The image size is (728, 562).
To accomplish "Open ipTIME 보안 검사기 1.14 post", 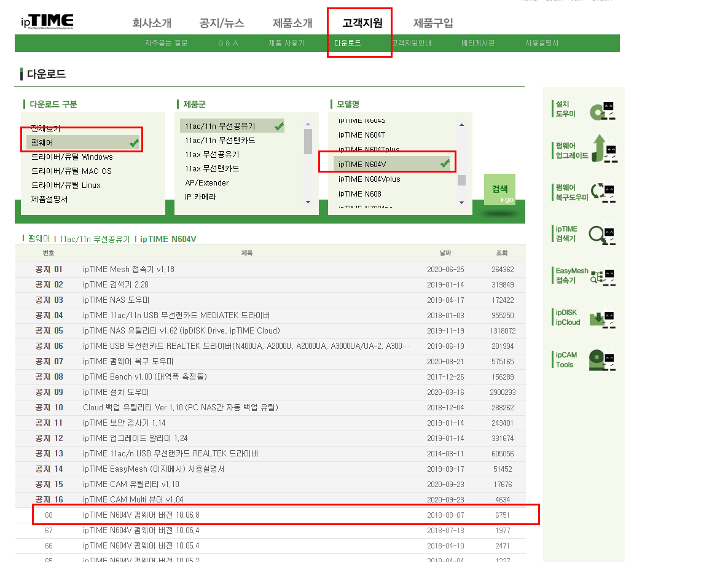I will point(124,423).
